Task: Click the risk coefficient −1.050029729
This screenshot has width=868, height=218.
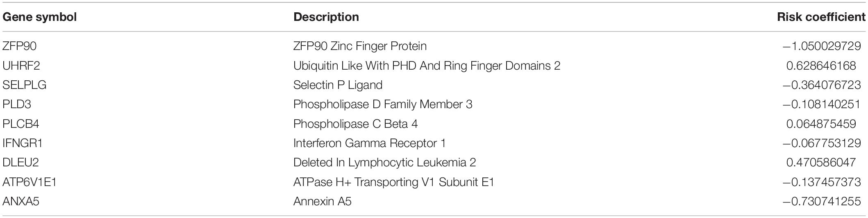Action: click(822, 46)
